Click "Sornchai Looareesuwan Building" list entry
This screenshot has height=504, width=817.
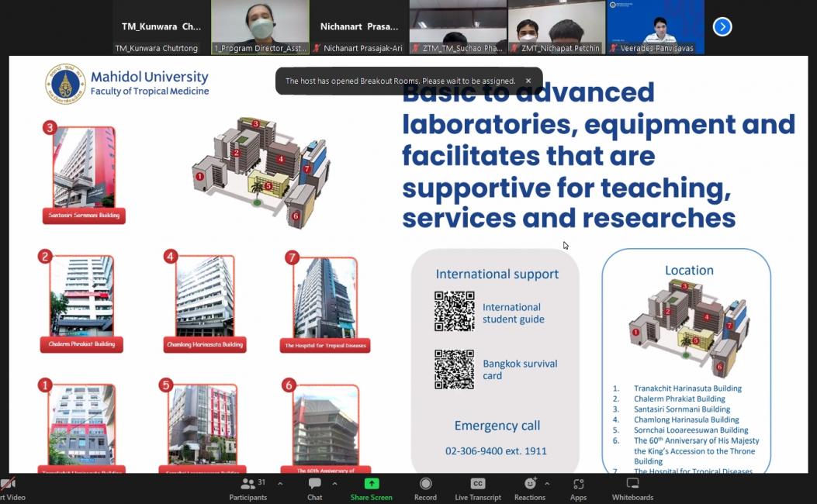(691, 430)
